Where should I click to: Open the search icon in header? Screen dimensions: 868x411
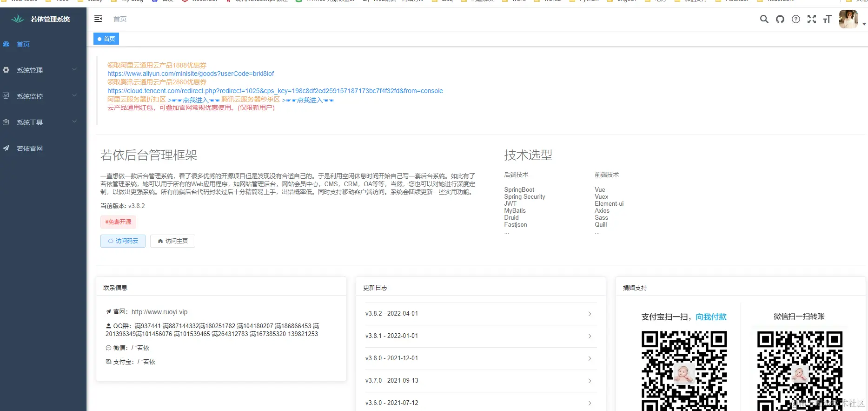pyautogui.click(x=764, y=19)
